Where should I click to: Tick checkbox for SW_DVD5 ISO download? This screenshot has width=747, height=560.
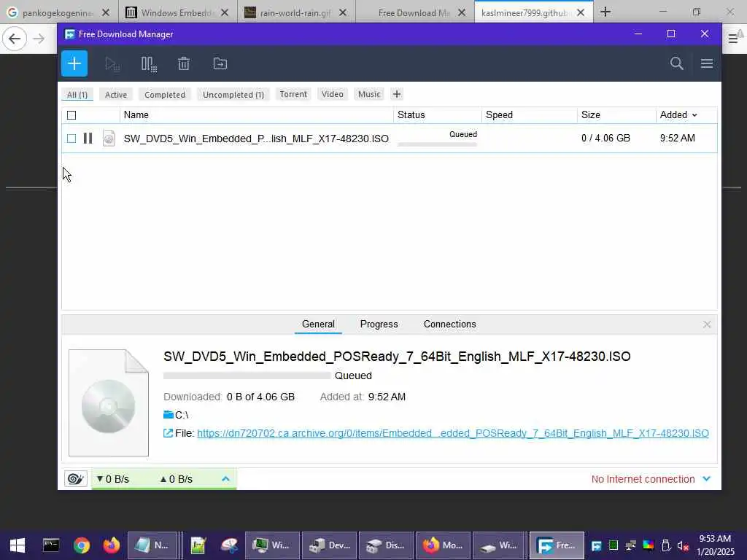click(71, 139)
